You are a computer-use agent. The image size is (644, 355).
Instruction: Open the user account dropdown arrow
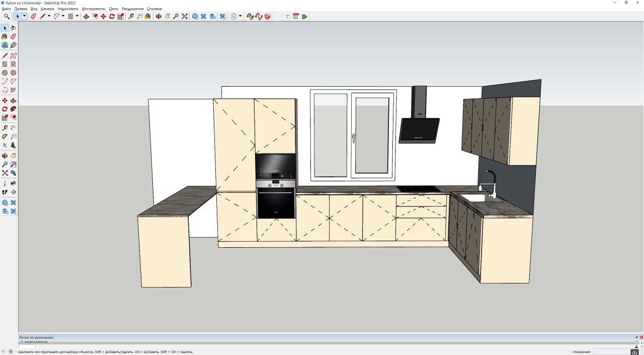tap(240, 17)
